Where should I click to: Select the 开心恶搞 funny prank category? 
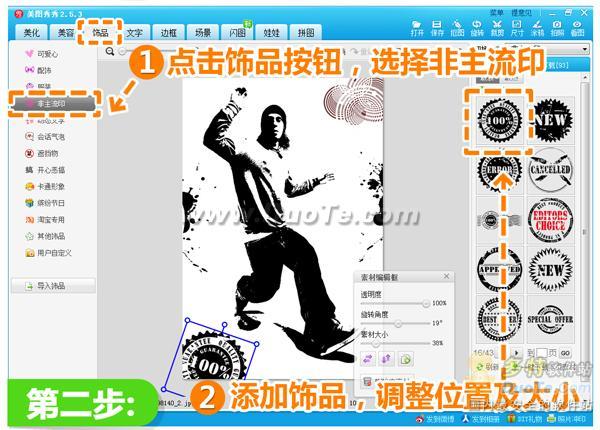tap(45, 170)
